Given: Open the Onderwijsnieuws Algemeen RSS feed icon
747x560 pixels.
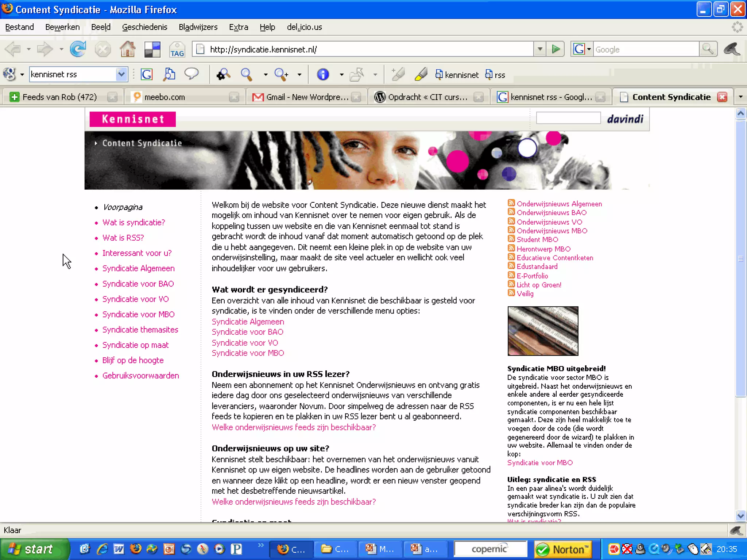Looking at the screenshot, I should 511,203.
